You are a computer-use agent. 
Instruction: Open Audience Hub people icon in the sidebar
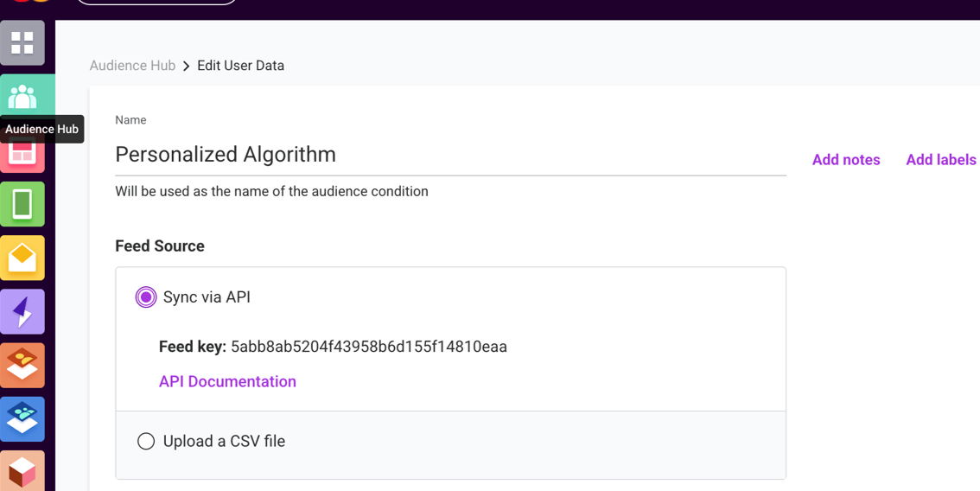[x=22, y=96]
